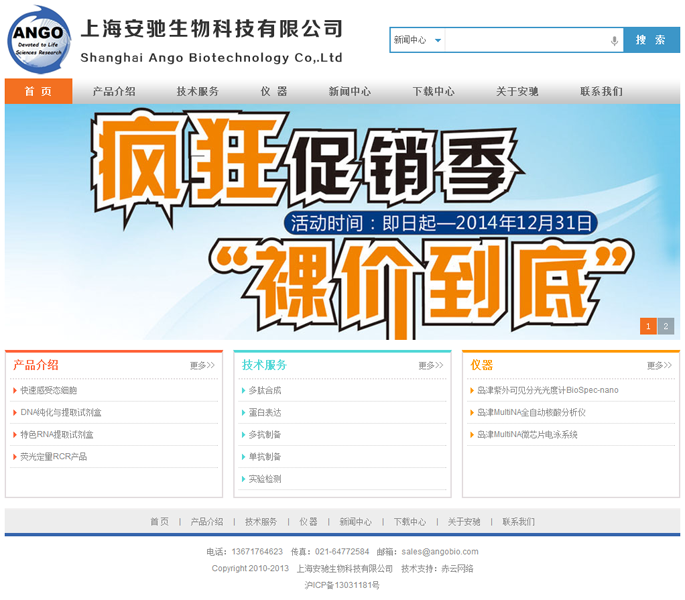The width and height of the screenshot is (685, 600).
Task: Select the 首页 home tab
Action: tap(38, 91)
